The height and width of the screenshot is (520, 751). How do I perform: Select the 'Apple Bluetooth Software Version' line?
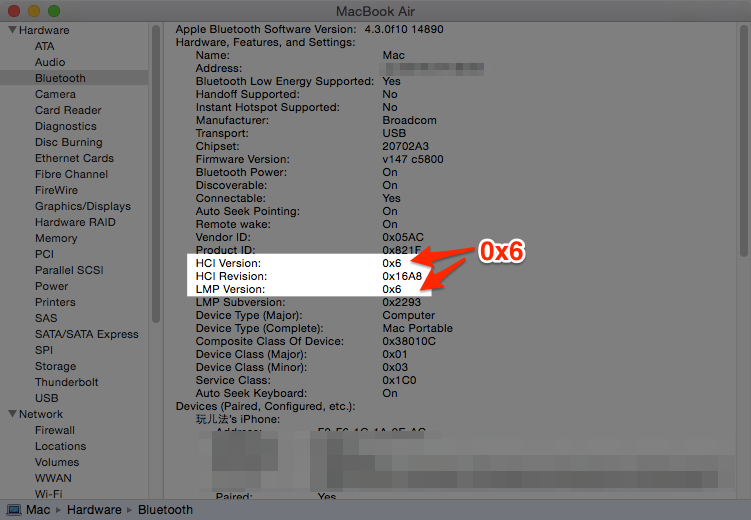tap(309, 29)
